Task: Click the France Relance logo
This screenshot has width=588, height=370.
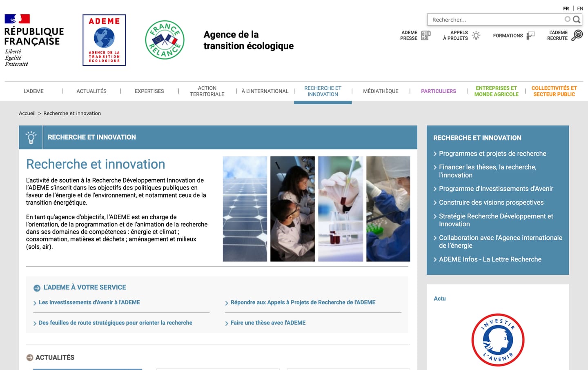Action: pyautogui.click(x=165, y=40)
